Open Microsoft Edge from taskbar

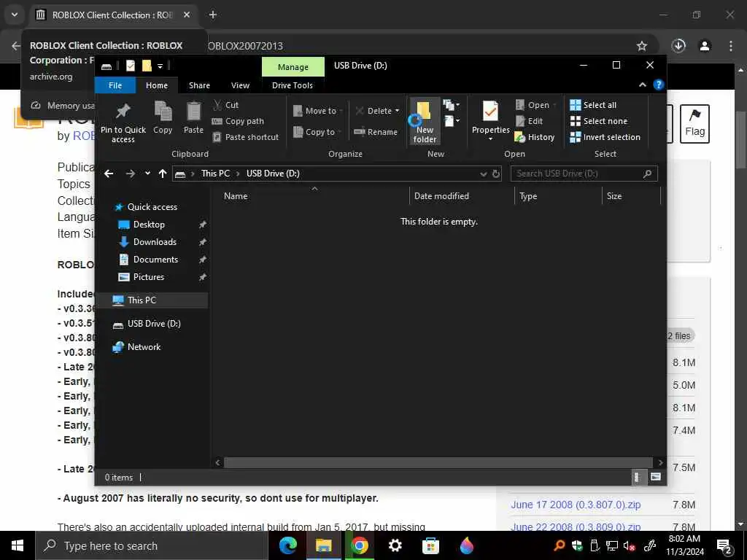287,545
